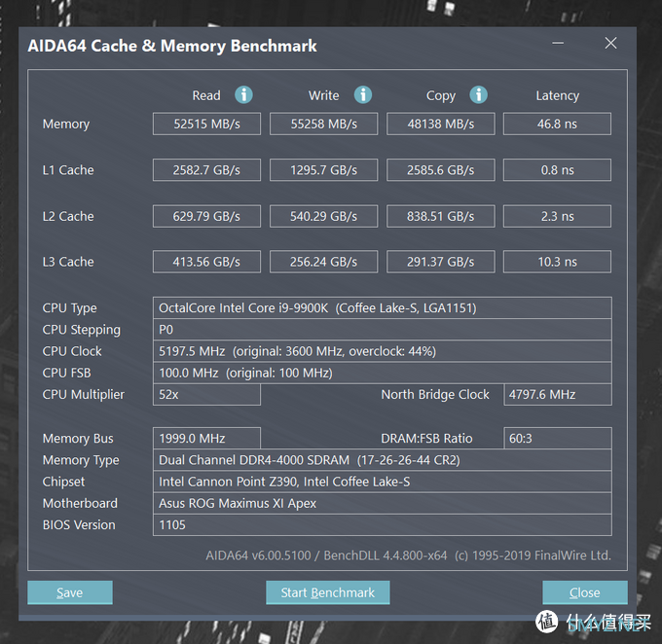Screen dimensions: 662x644
Task: Click North Bridge Clock field 4797.6 MHz
Action: pyautogui.click(x=558, y=395)
